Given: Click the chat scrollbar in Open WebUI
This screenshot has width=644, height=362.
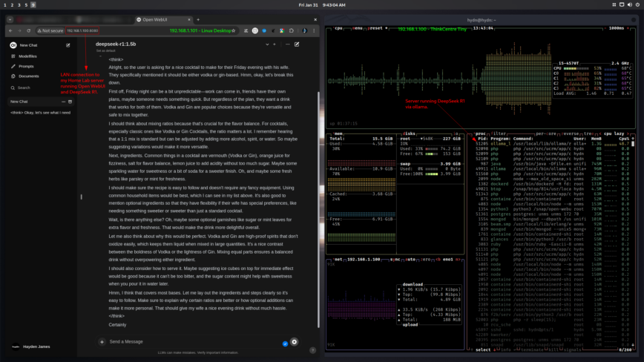Looking at the screenshot, I should (x=318, y=209).
